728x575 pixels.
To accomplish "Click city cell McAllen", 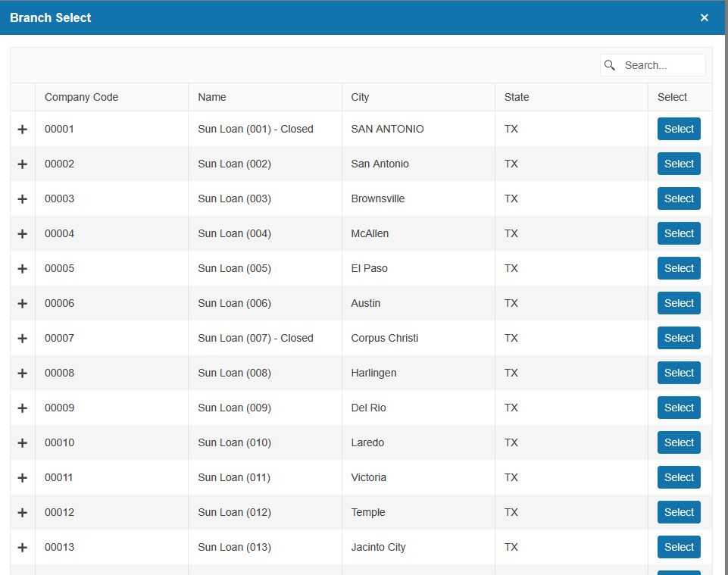I will coord(418,233).
